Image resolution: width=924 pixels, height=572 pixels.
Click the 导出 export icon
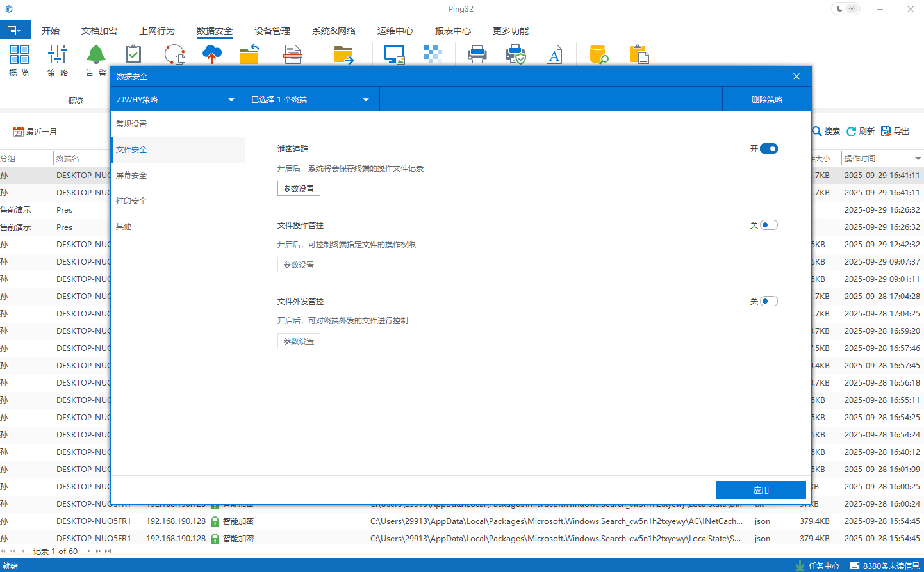[886, 131]
